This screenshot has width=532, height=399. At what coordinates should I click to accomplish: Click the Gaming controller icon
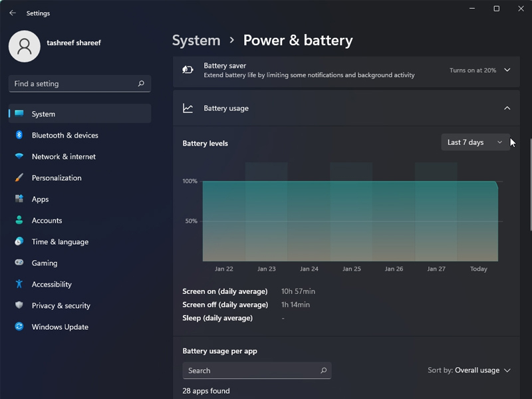click(19, 262)
